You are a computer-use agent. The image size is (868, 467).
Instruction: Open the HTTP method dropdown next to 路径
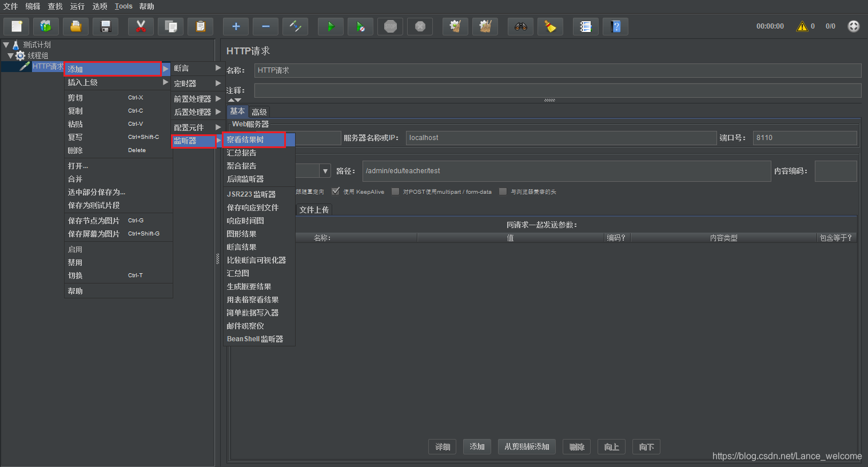point(325,170)
